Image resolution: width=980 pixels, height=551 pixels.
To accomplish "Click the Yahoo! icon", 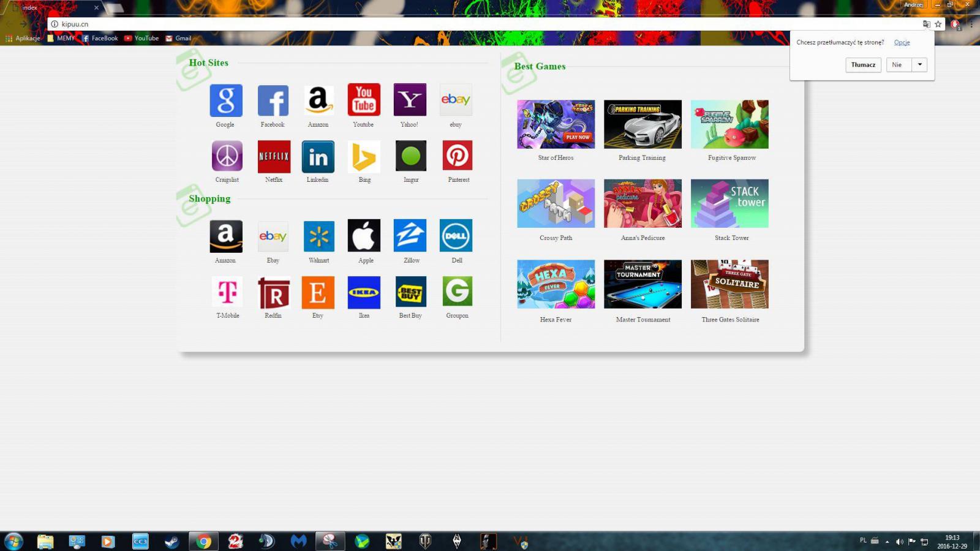I will click(x=410, y=100).
